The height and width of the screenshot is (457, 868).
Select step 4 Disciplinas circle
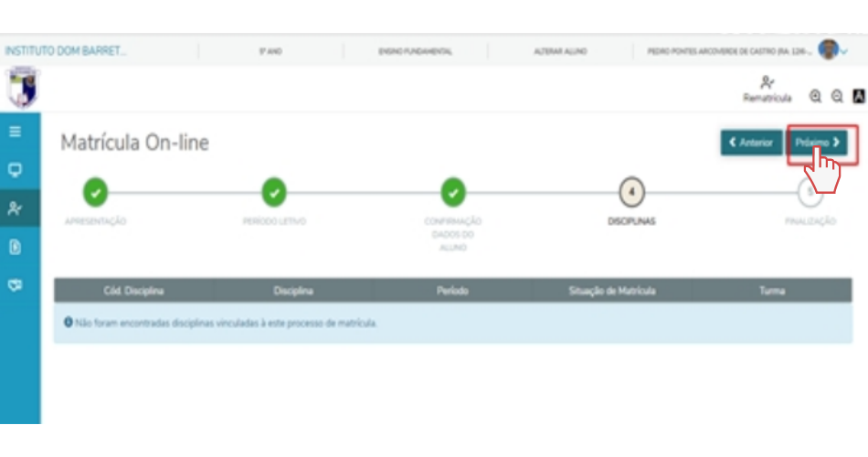[631, 192]
